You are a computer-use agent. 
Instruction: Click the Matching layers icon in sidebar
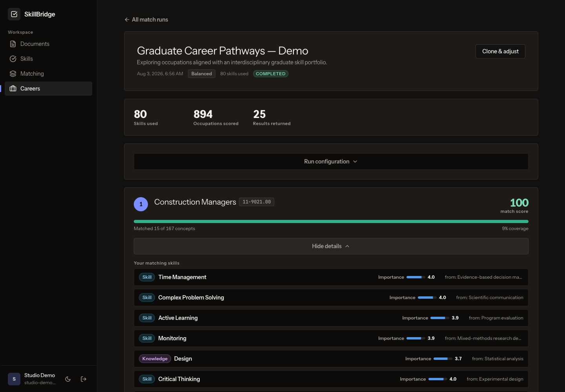point(13,74)
